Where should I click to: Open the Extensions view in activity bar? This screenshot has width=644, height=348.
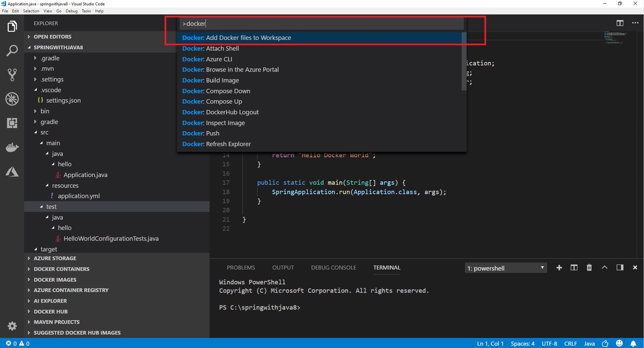pos(12,123)
